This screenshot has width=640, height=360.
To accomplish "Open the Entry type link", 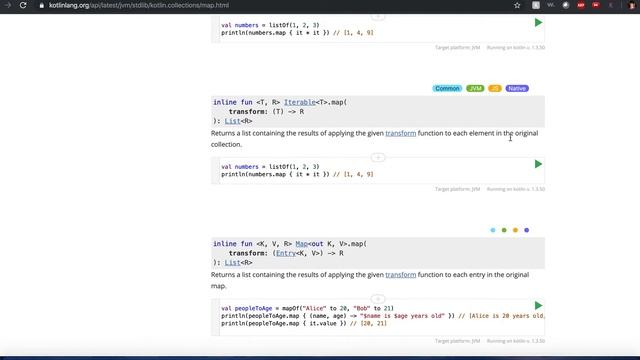I will tap(286, 253).
